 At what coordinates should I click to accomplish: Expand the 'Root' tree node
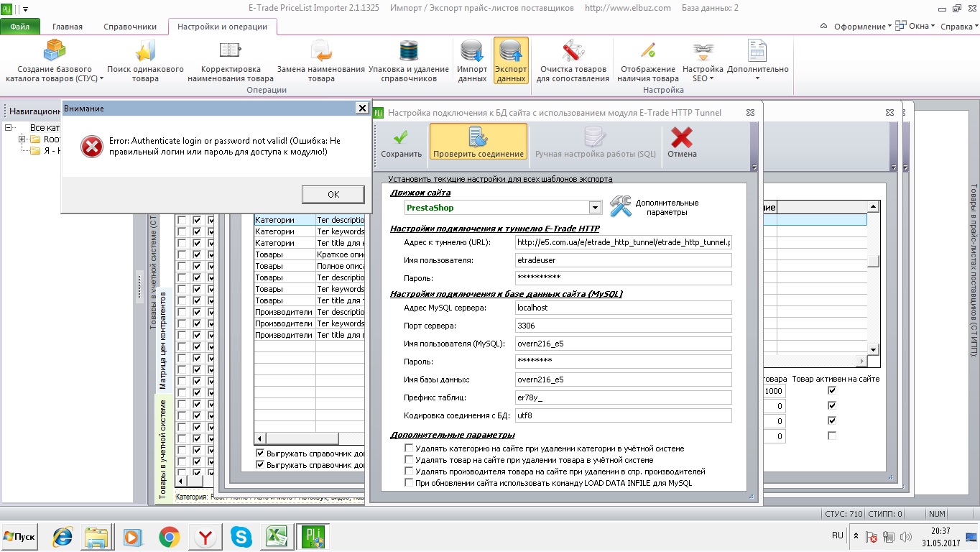click(x=22, y=139)
